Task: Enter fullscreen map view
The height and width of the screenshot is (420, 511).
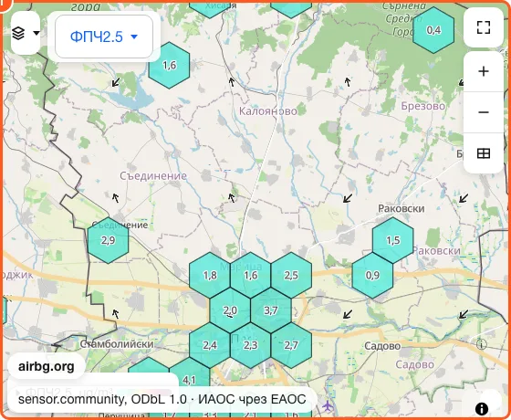Action: pos(484,27)
